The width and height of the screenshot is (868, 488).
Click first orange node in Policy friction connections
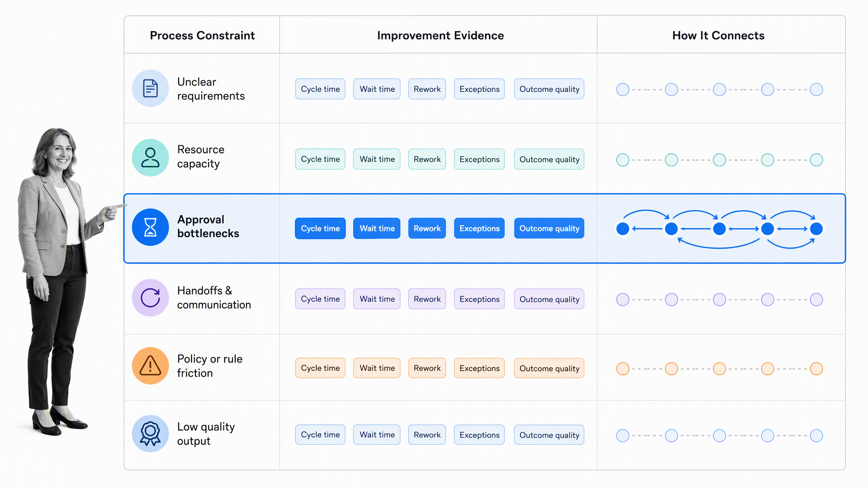pos(623,369)
